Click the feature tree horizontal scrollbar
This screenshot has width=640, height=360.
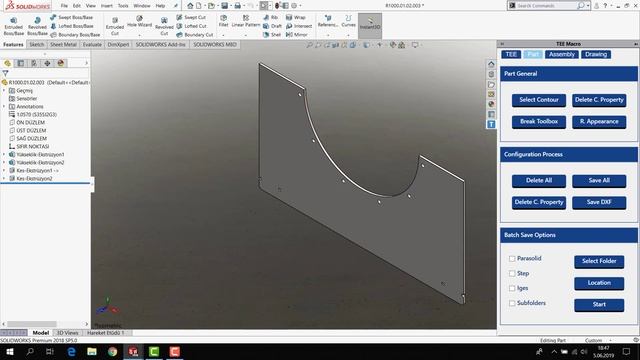click(x=32, y=324)
